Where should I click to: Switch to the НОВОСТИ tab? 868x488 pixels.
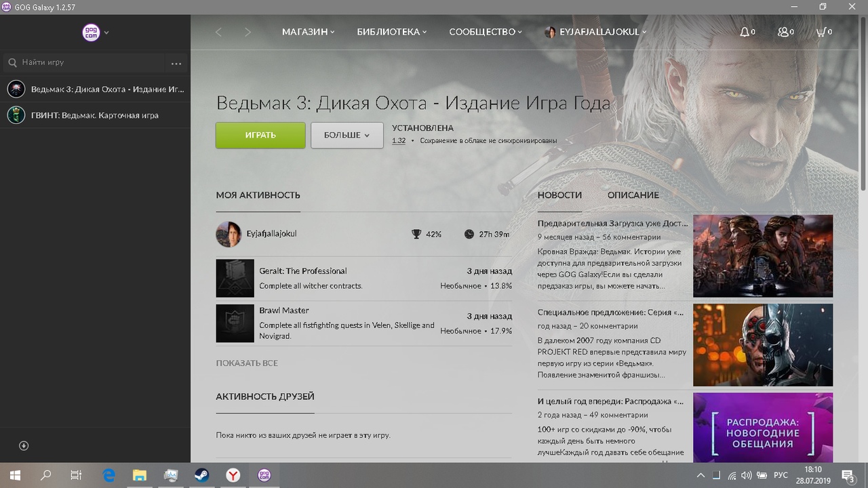[x=559, y=195]
